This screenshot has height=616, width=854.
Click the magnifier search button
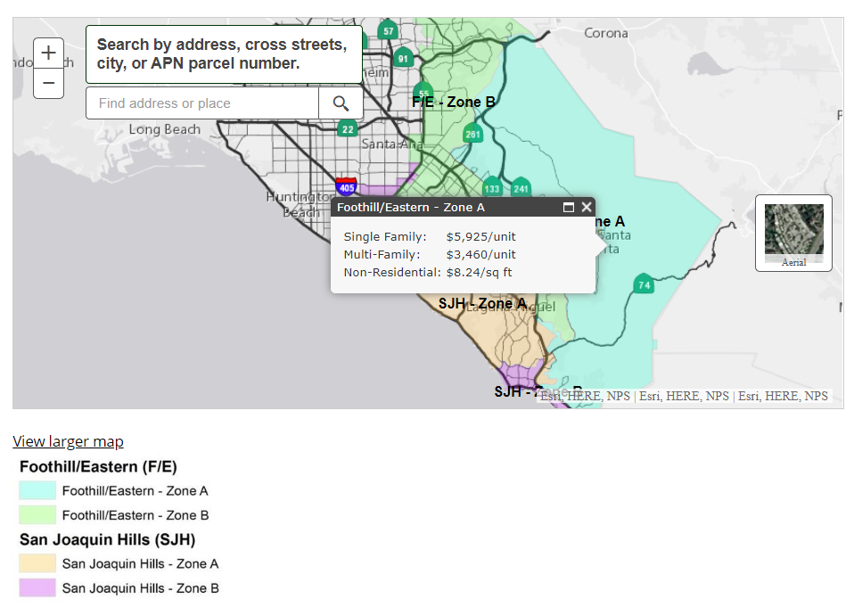click(x=341, y=103)
